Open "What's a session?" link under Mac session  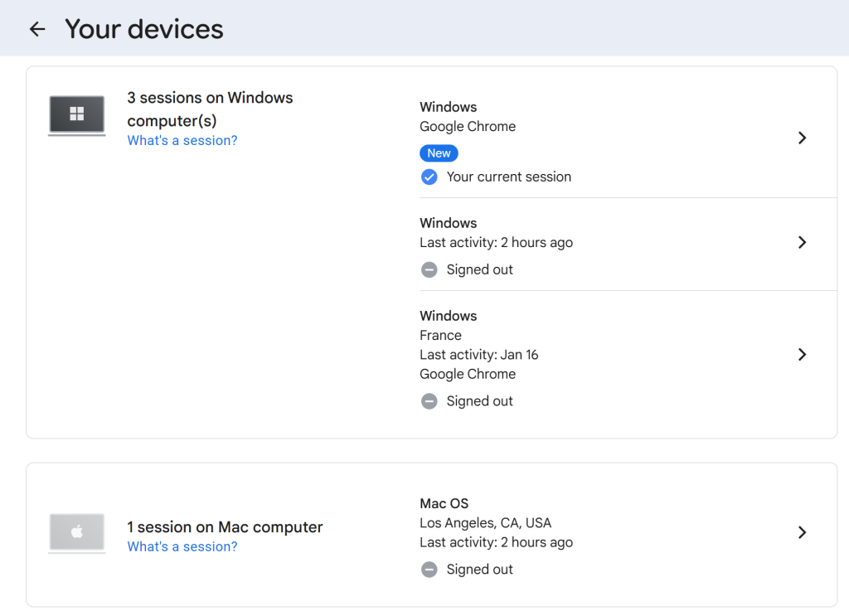click(182, 547)
